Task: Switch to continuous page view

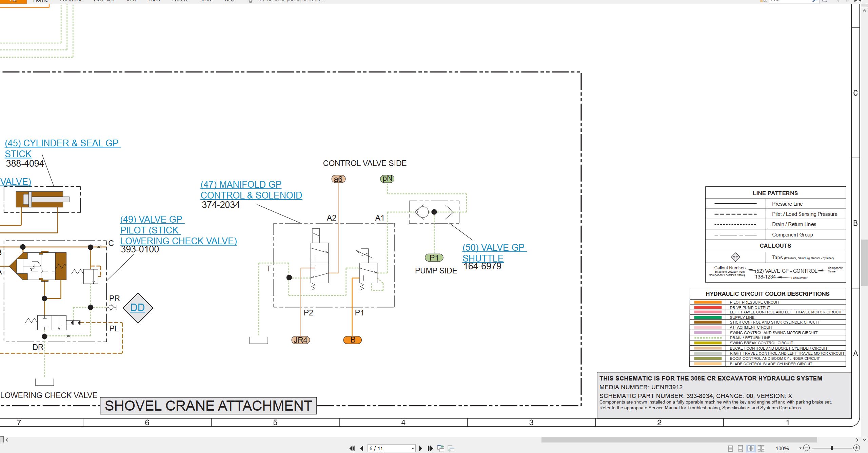Action: click(741, 448)
